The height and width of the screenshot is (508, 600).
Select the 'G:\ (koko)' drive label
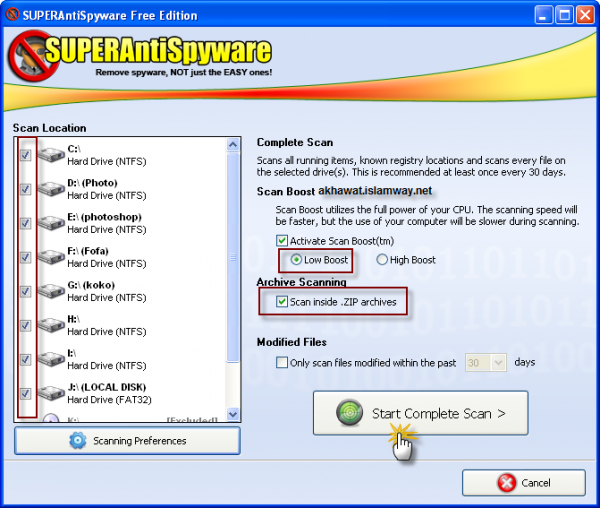[91, 285]
